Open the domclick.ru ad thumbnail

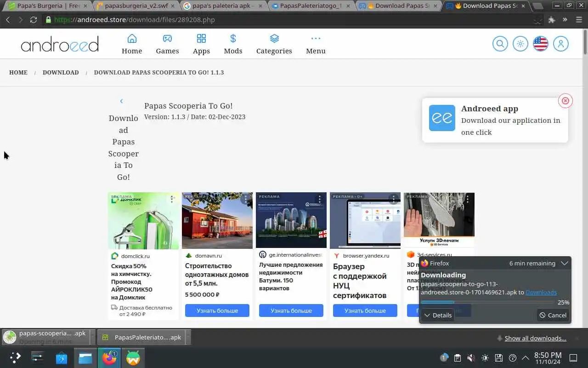coord(143,221)
